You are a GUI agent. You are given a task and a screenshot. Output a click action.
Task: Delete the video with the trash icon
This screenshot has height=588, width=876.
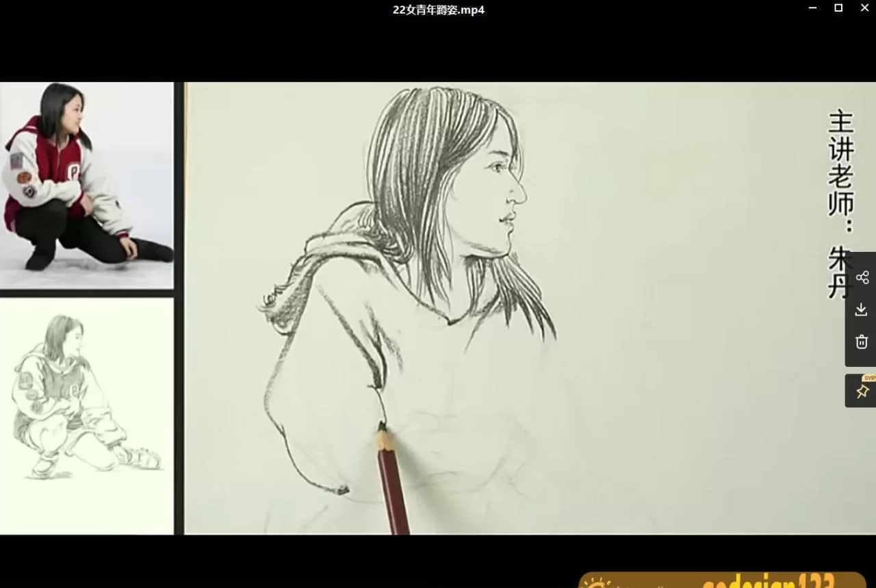(x=862, y=342)
